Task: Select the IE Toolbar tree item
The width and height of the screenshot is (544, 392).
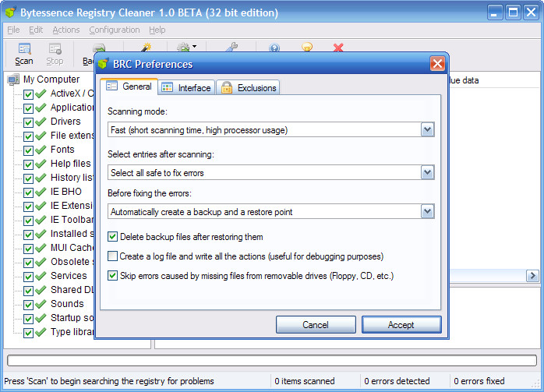Action: (72, 220)
